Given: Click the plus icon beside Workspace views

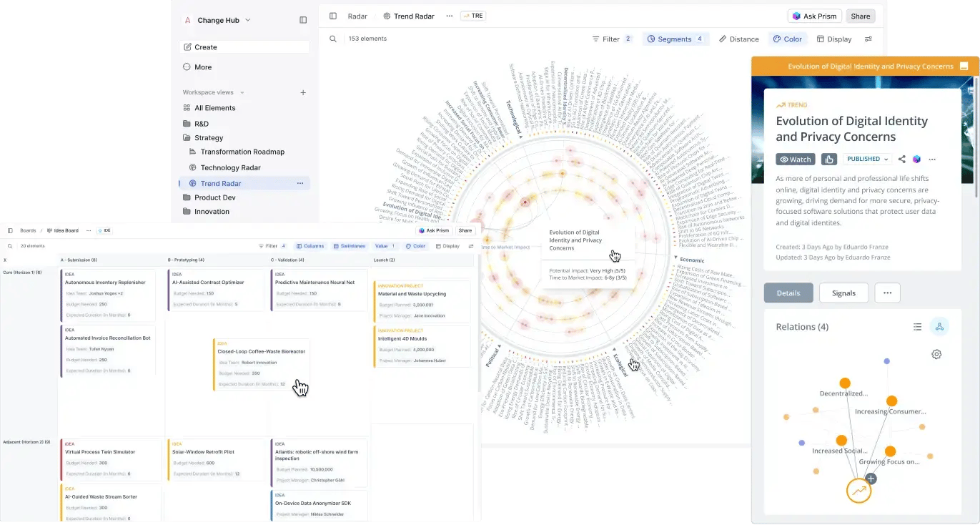Looking at the screenshot, I should tap(303, 93).
